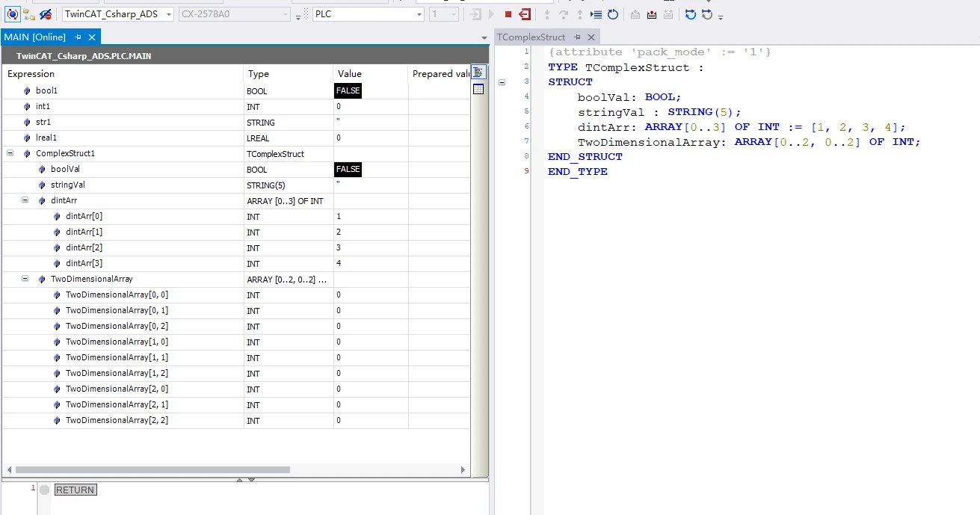Click the grey refresh arrow icon

(706, 14)
